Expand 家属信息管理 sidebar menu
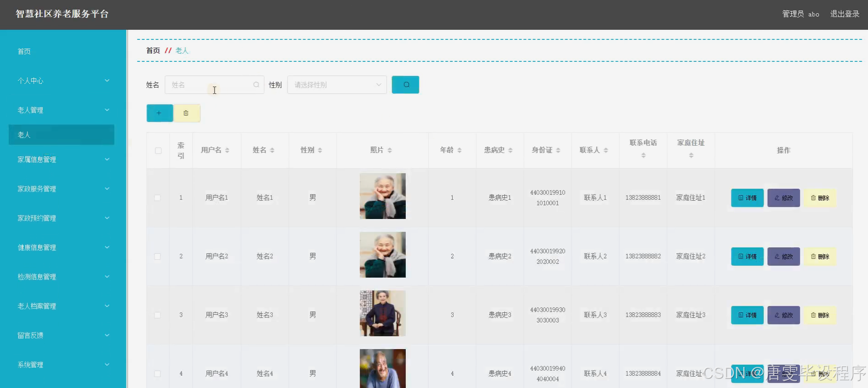Screen dimensions: 868x388 tap(63, 159)
